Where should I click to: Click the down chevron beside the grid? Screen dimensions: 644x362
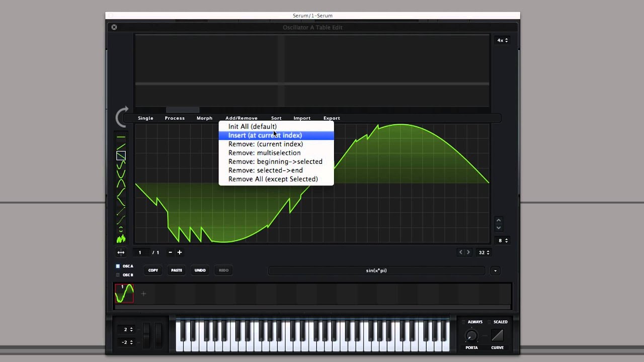[x=499, y=228]
